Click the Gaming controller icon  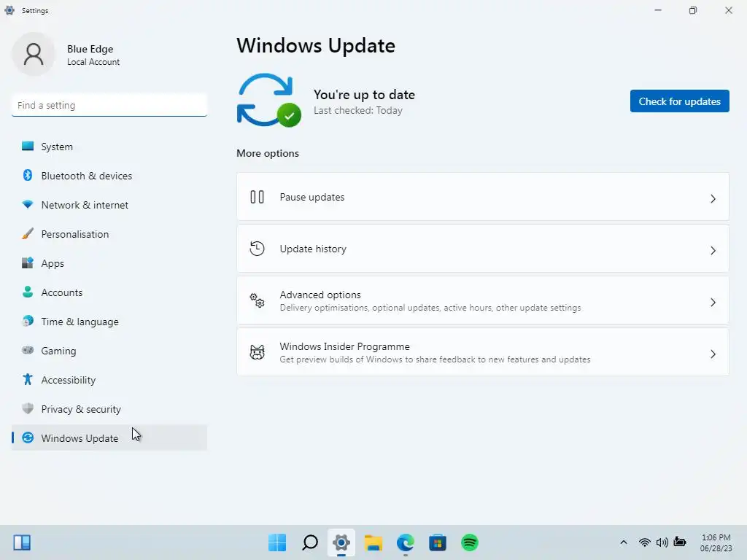click(28, 350)
